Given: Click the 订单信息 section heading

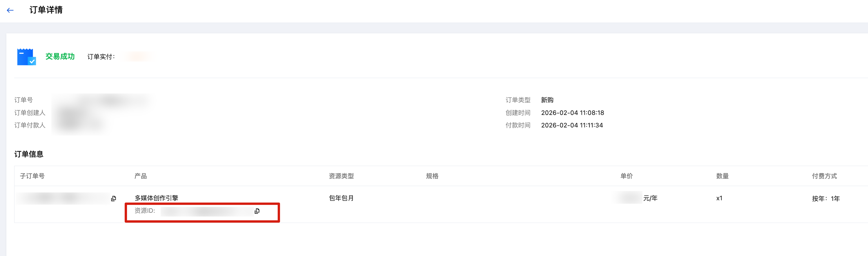Looking at the screenshot, I should click(x=29, y=154).
